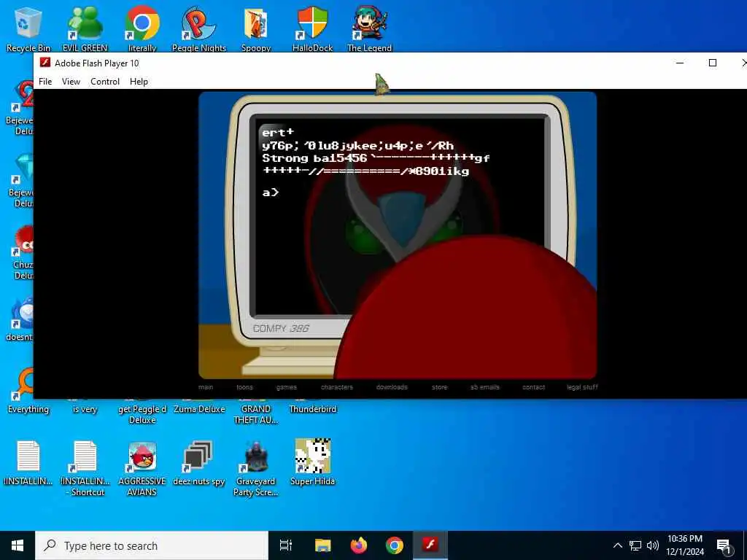Open the volume control tray icon

click(653, 545)
